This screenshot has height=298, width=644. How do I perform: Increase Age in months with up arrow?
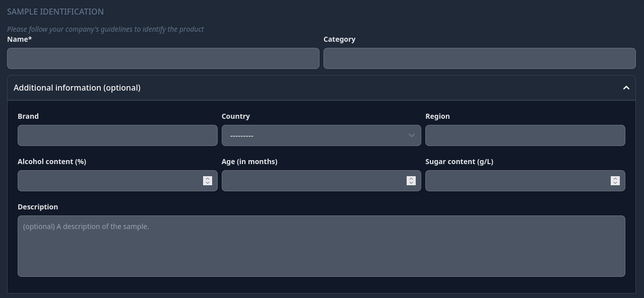[x=411, y=178]
